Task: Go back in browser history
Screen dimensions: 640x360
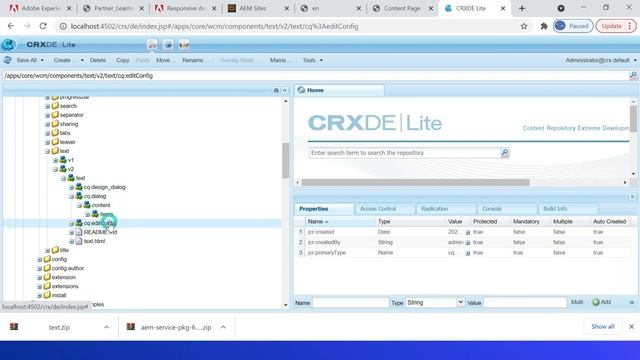Action: 11,26
